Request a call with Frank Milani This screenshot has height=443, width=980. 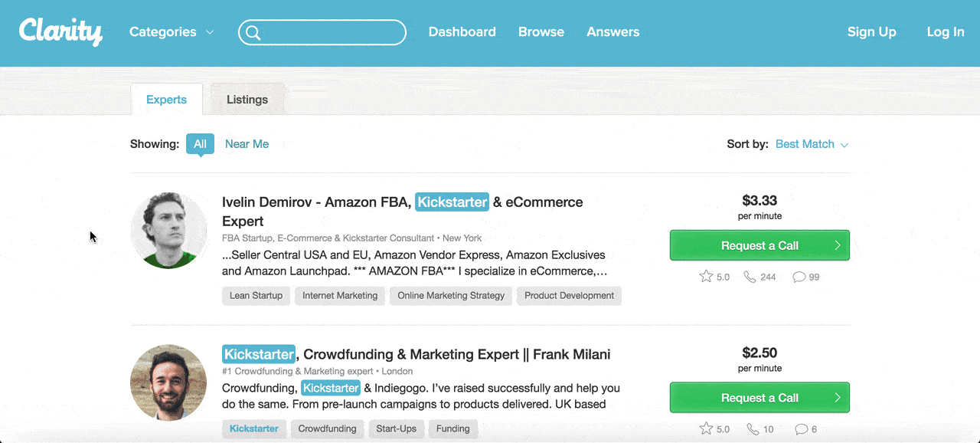(759, 398)
